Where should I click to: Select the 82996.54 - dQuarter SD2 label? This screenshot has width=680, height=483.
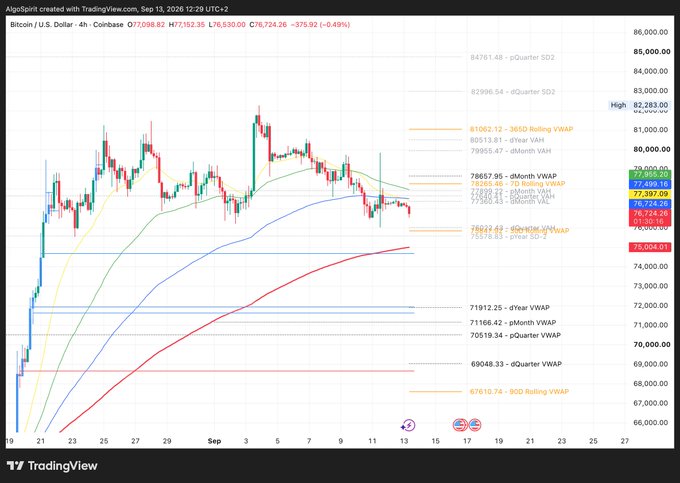513,92
